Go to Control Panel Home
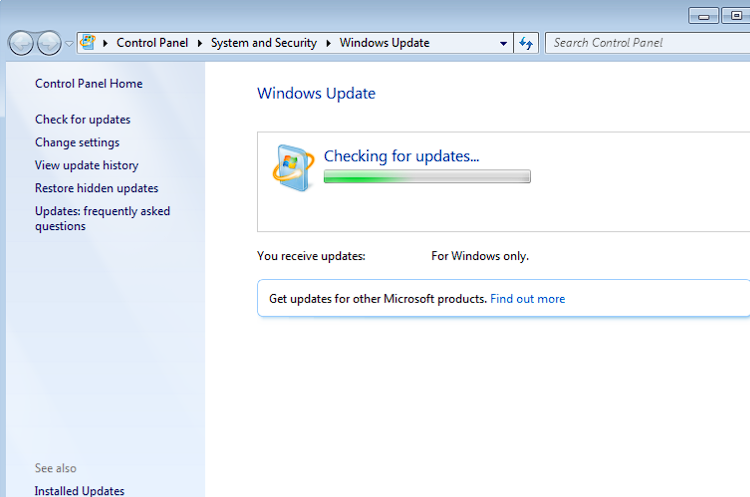 88,84
